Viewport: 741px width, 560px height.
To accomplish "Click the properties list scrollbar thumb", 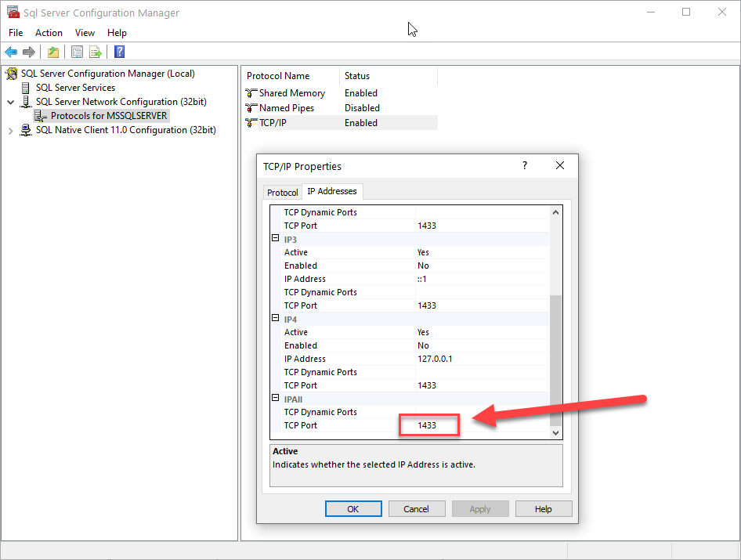I will (x=556, y=360).
